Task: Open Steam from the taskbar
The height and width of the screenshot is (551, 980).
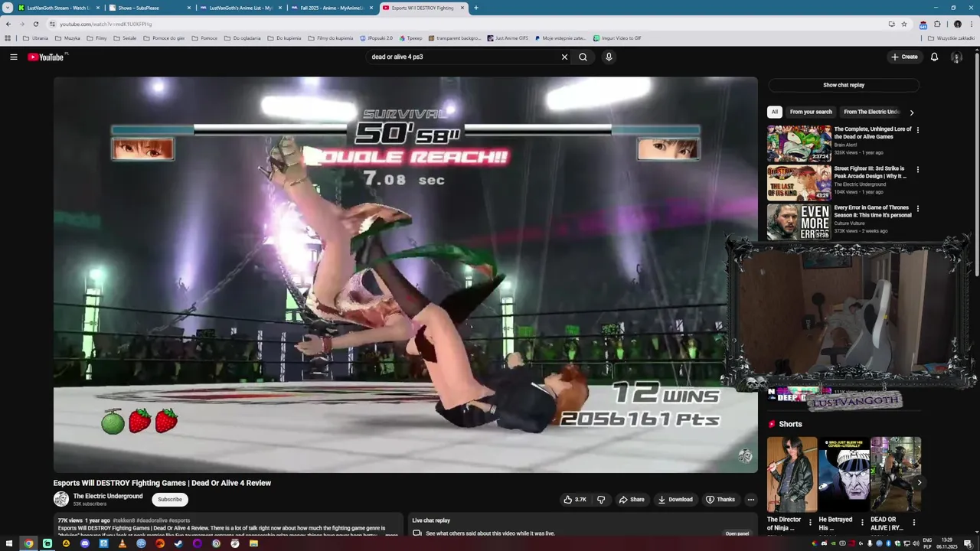Action: 178,543
